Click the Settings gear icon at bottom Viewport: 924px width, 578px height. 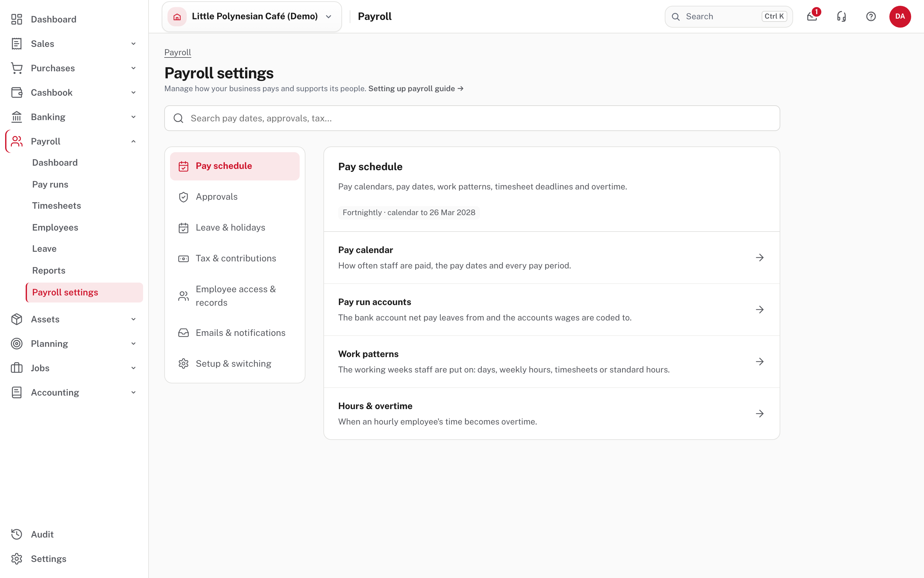pos(16,559)
